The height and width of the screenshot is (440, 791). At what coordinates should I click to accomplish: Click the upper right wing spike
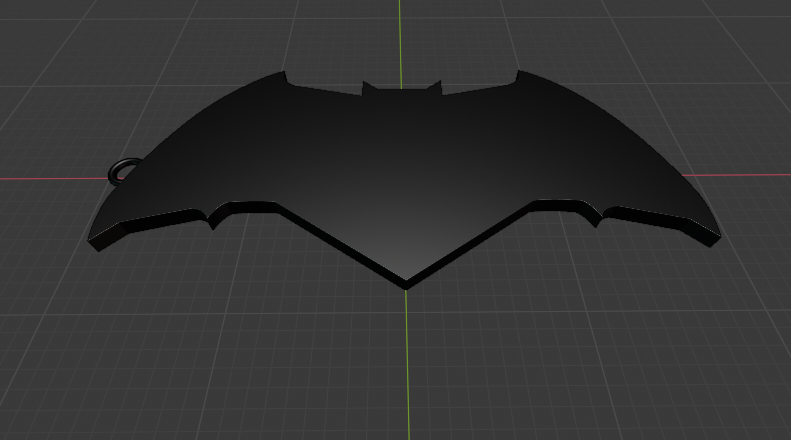coord(519,76)
